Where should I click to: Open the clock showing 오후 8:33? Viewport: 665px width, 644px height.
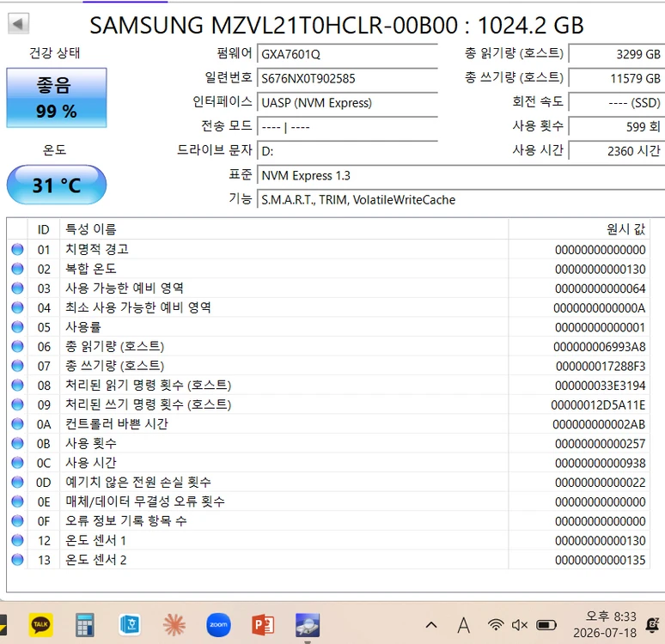pos(605,624)
